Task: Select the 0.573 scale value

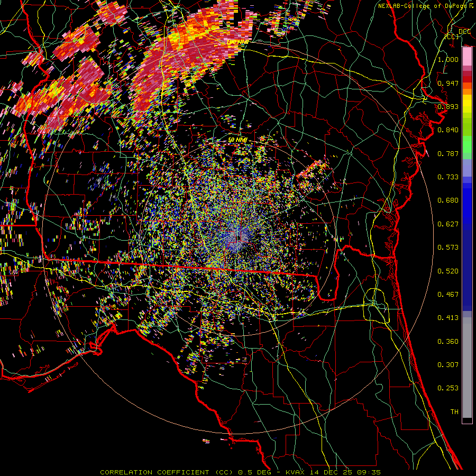Action: pyautogui.click(x=448, y=248)
